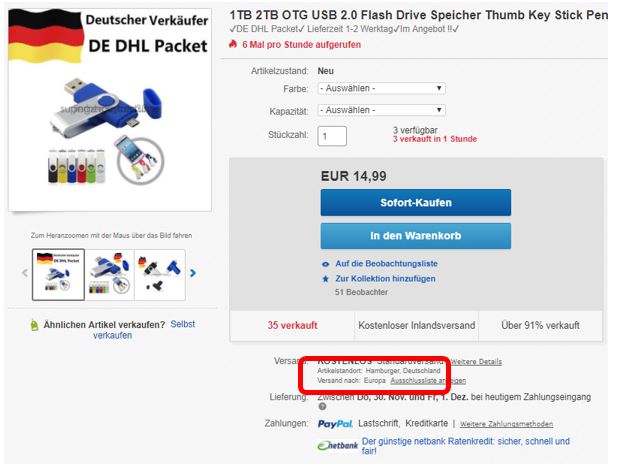The image size is (617, 469).
Task: Click the eye icon beside Beobachtungsliste
Action: tap(325, 264)
